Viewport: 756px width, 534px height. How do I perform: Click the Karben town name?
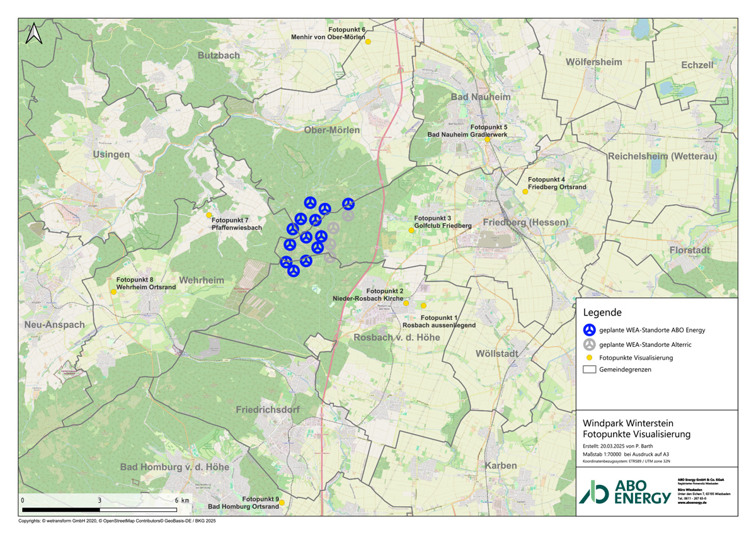click(x=501, y=465)
